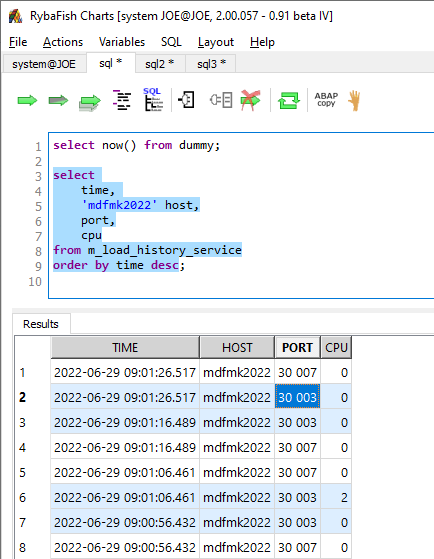Click the CPU value 2 in row 6
This screenshot has height=559, width=434.
coord(336,497)
